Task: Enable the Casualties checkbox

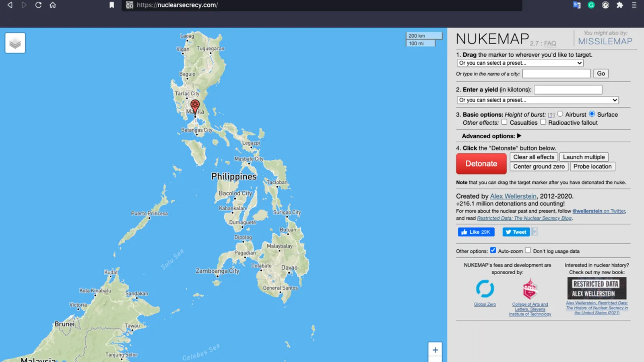Action: (504, 122)
